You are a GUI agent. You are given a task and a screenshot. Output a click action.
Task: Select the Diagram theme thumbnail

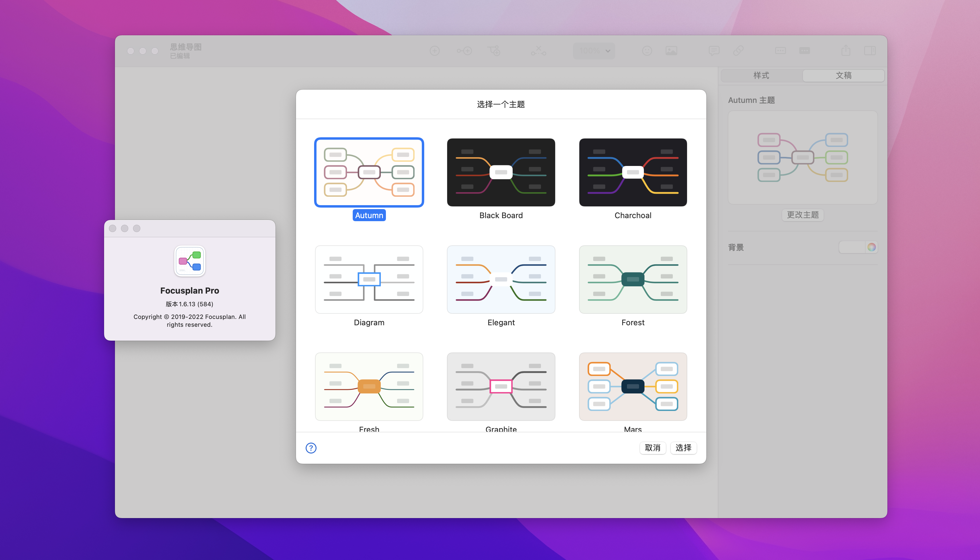(369, 279)
